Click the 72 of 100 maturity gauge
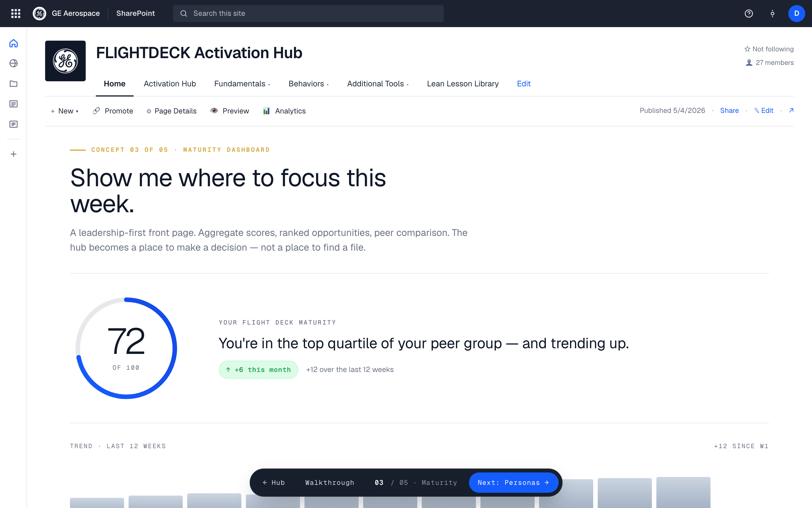The height and width of the screenshot is (508, 812). tap(126, 348)
